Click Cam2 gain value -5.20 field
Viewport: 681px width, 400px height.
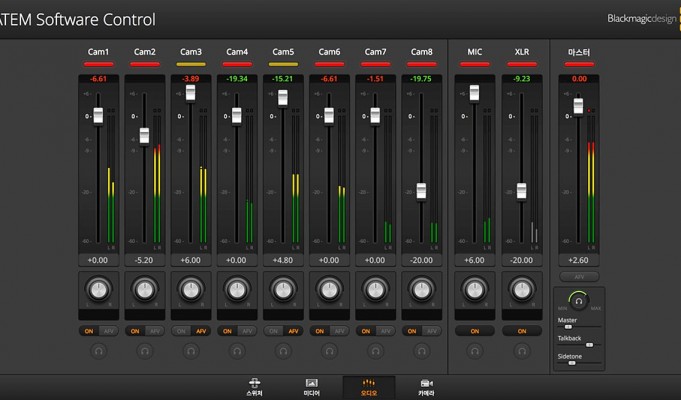tap(144, 260)
